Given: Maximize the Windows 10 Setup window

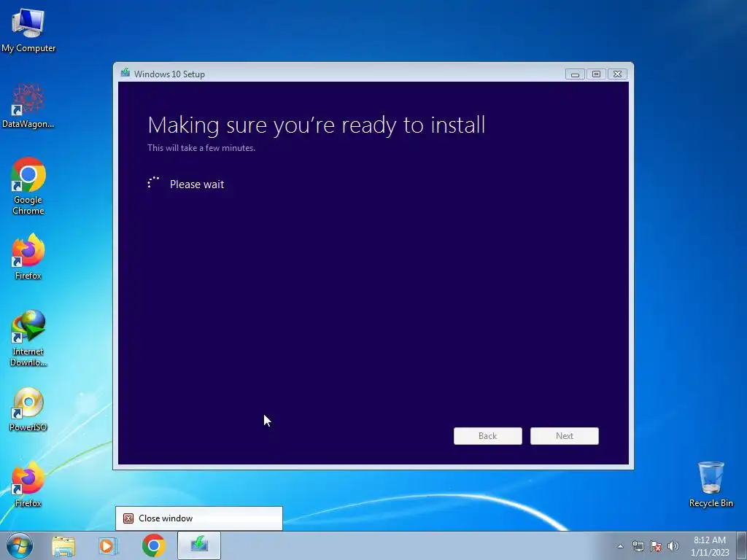Looking at the screenshot, I should pyautogui.click(x=596, y=74).
